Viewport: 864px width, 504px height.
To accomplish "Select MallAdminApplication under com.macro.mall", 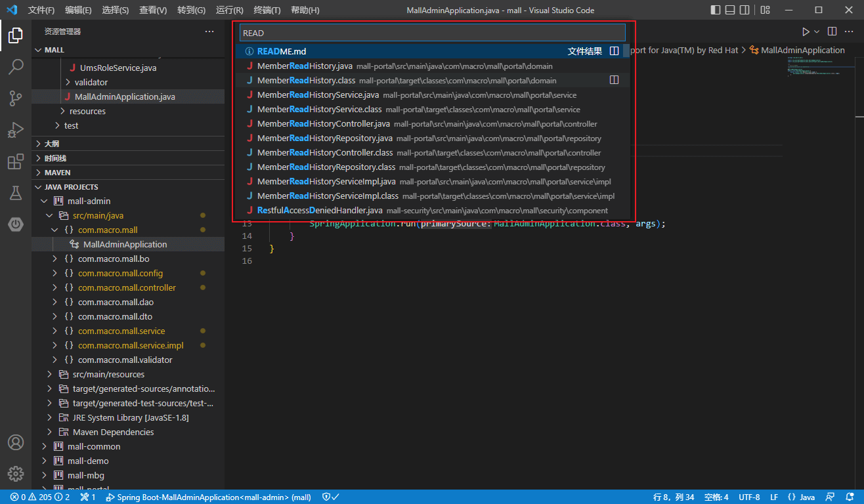I will click(128, 244).
